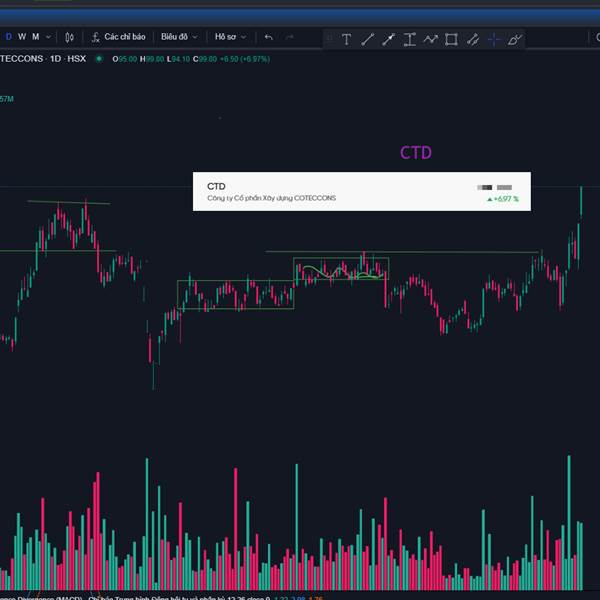This screenshot has height=600, width=600.
Task: Switch to daily D timeframe
Action: click(9, 37)
